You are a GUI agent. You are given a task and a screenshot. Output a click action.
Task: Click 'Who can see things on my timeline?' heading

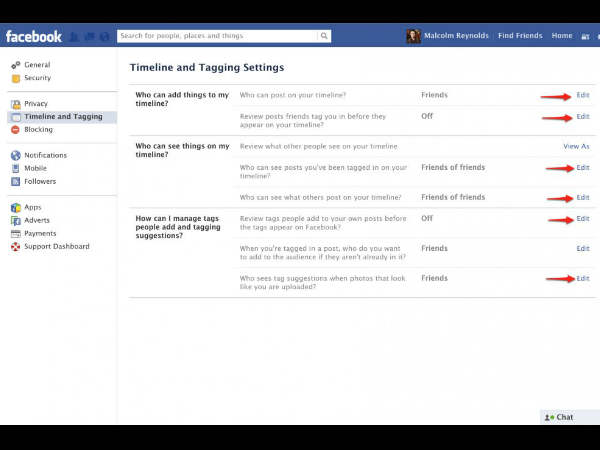[183, 150]
